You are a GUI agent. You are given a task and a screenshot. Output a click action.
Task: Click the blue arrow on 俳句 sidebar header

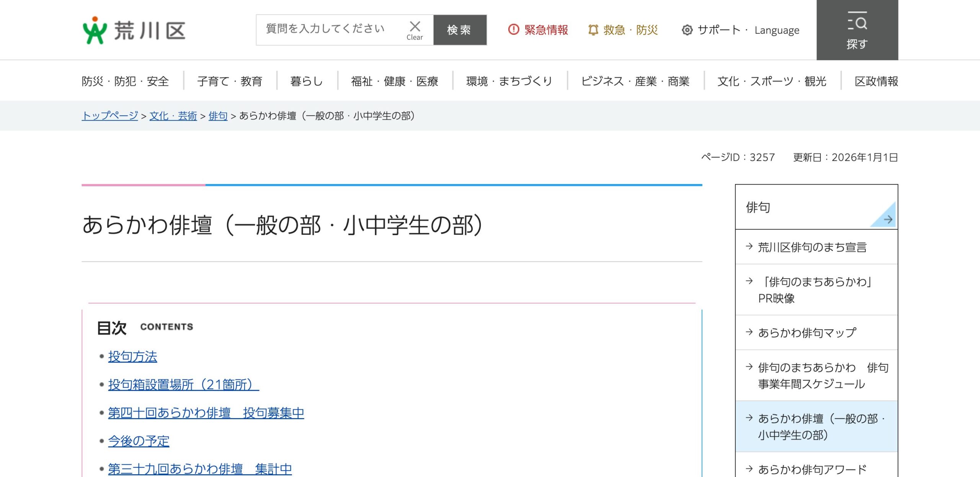(x=888, y=219)
